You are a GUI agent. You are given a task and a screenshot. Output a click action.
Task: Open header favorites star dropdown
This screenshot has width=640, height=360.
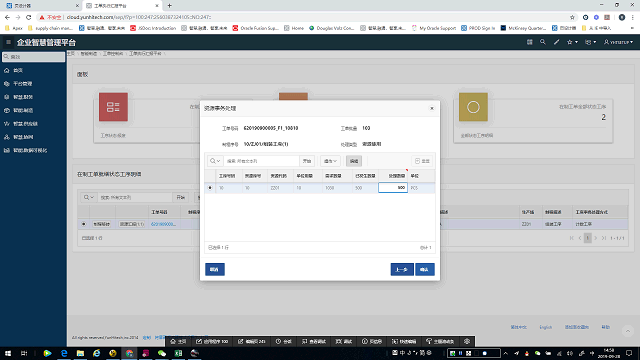tap(572, 42)
